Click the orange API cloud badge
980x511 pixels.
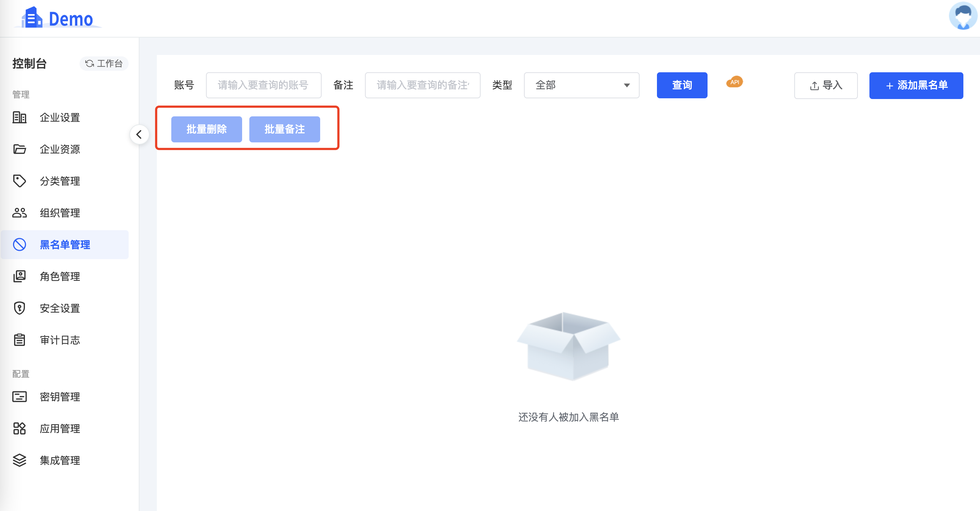pyautogui.click(x=734, y=82)
